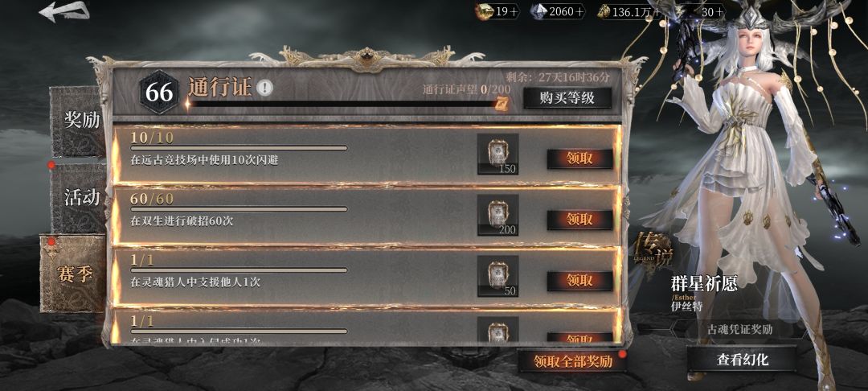Viewport: 868px width, 391px height.
Task: Open the pass info exclamation icon
Action: pos(265,88)
